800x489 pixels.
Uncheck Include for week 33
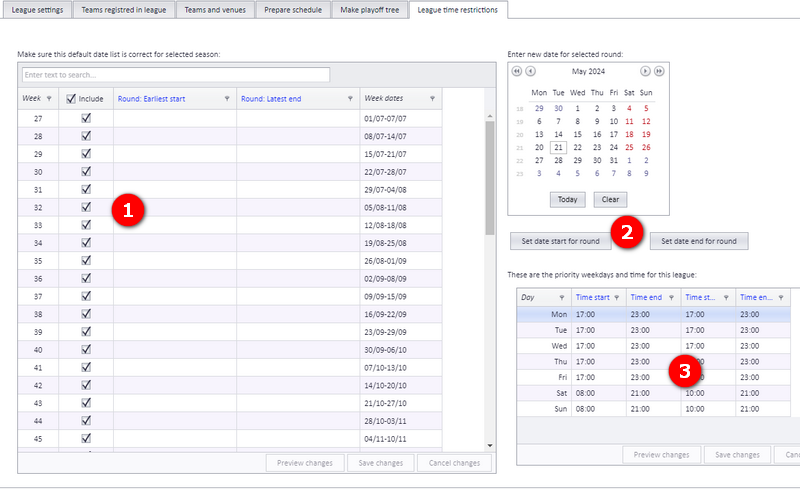coord(86,225)
